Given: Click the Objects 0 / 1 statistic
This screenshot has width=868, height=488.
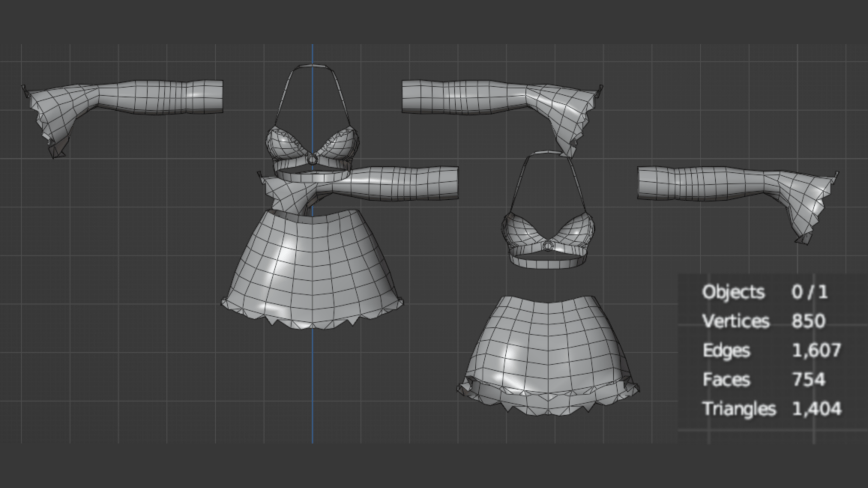Looking at the screenshot, I should point(765,292).
